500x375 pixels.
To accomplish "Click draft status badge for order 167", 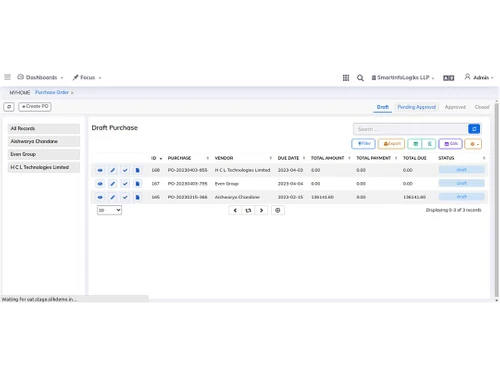I will pos(461,183).
